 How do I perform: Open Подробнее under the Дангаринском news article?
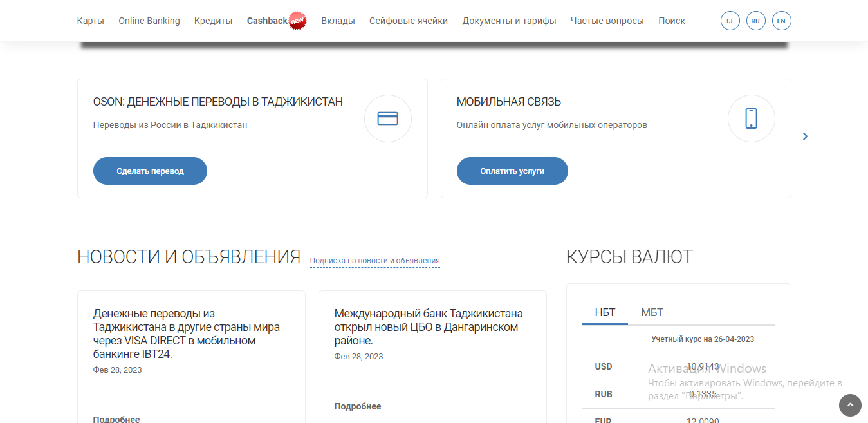357,406
